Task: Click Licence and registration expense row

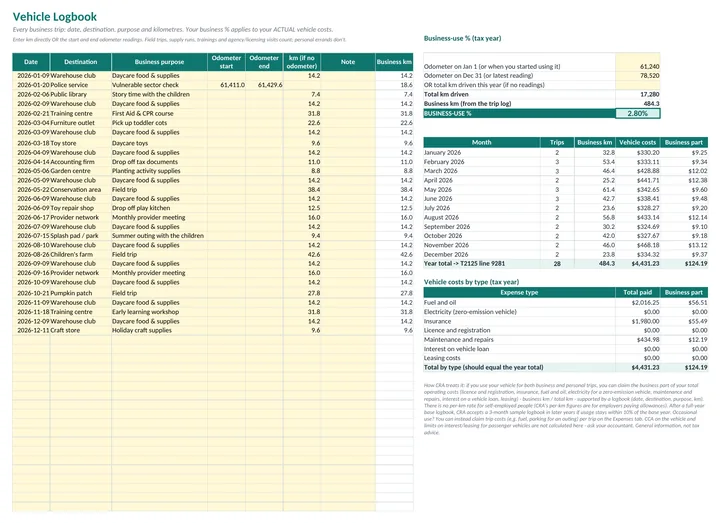Action: click(565, 330)
